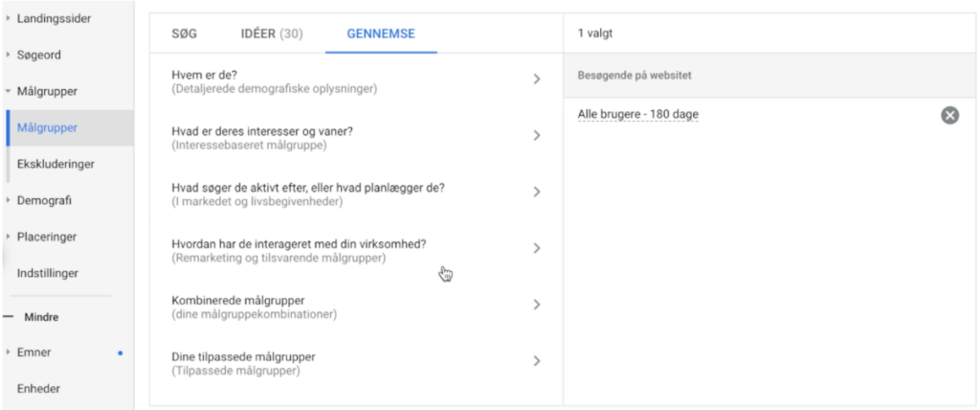Click the Alle brugere - 180 dage entry
The image size is (980, 410).
638,115
